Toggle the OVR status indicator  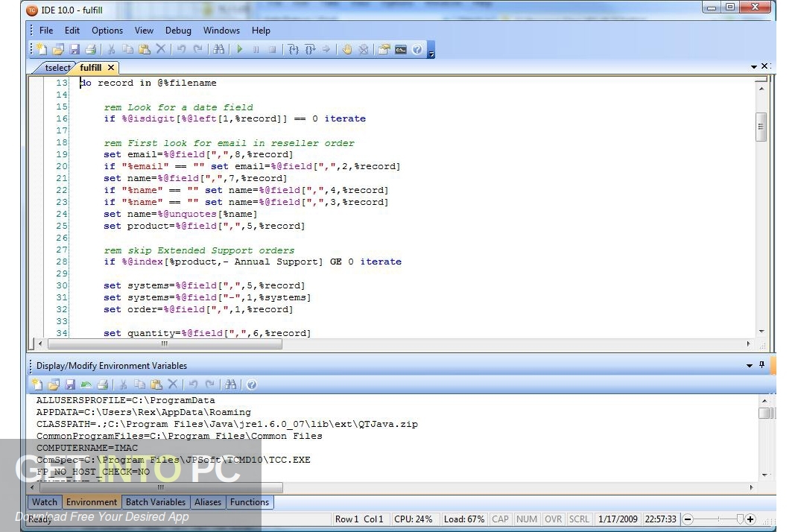click(x=553, y=519)
